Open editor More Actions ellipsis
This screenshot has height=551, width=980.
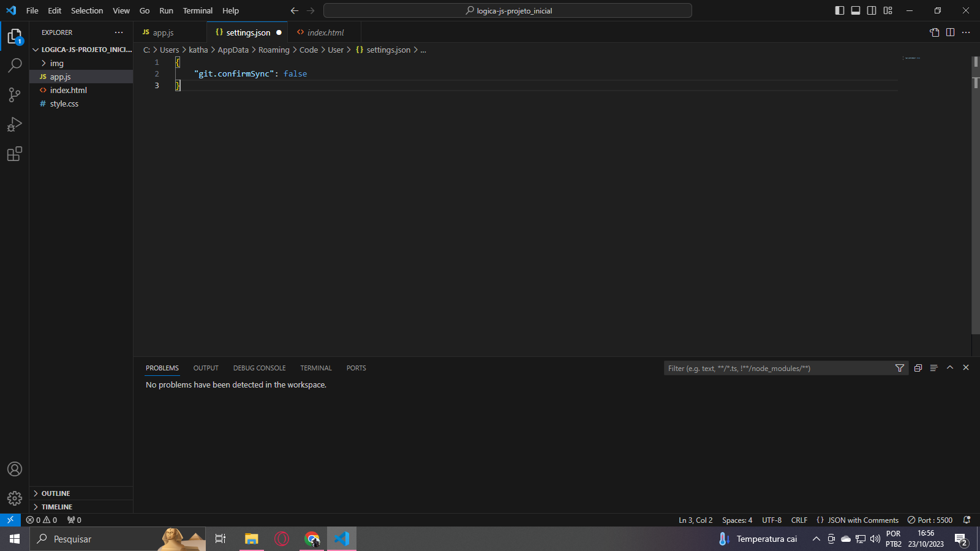tap(966, 32)
